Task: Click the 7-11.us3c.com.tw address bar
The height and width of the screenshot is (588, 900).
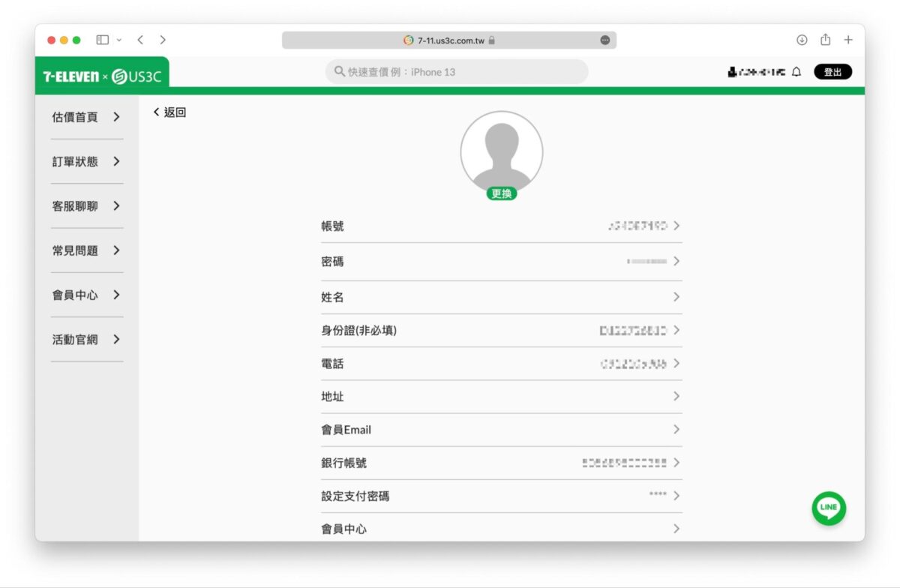Action: coord(449,40)
